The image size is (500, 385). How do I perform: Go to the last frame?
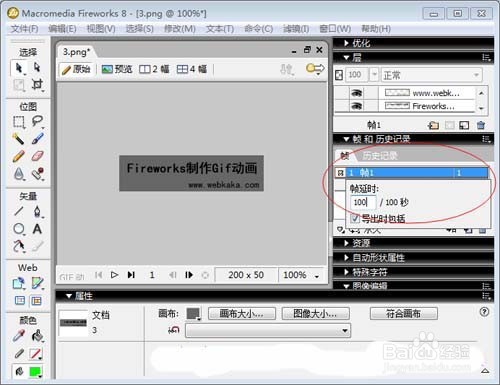[x=131, y=275]
